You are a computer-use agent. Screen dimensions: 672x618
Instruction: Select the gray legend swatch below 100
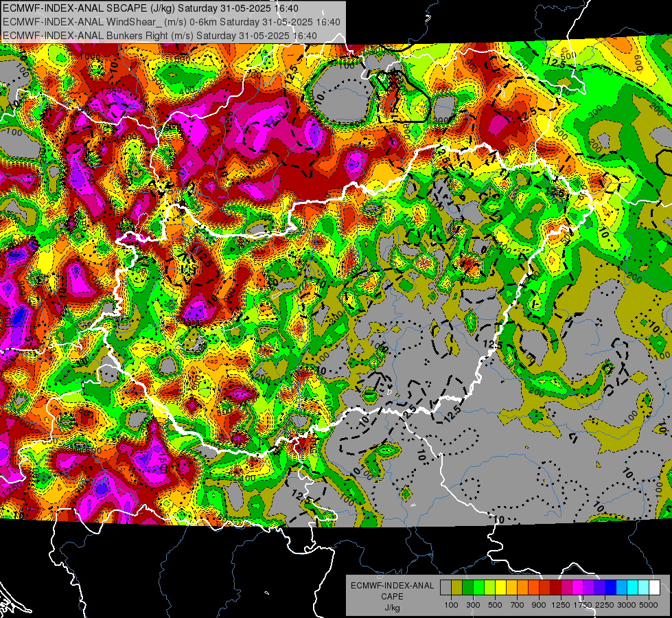[445, 587]
